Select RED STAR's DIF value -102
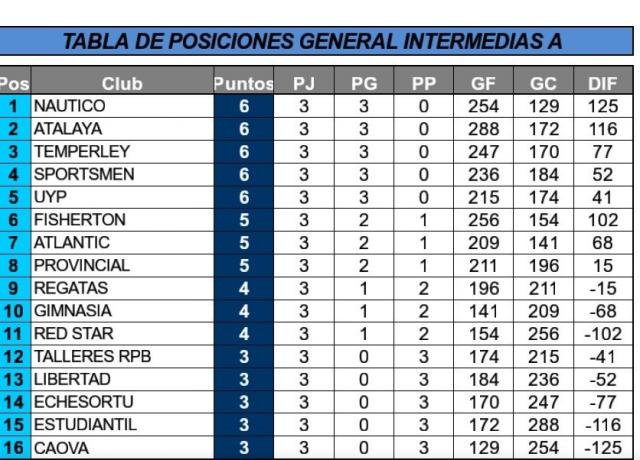Image resolution: width=640 pixels, height=460 pixels. (x=603, y=334)
